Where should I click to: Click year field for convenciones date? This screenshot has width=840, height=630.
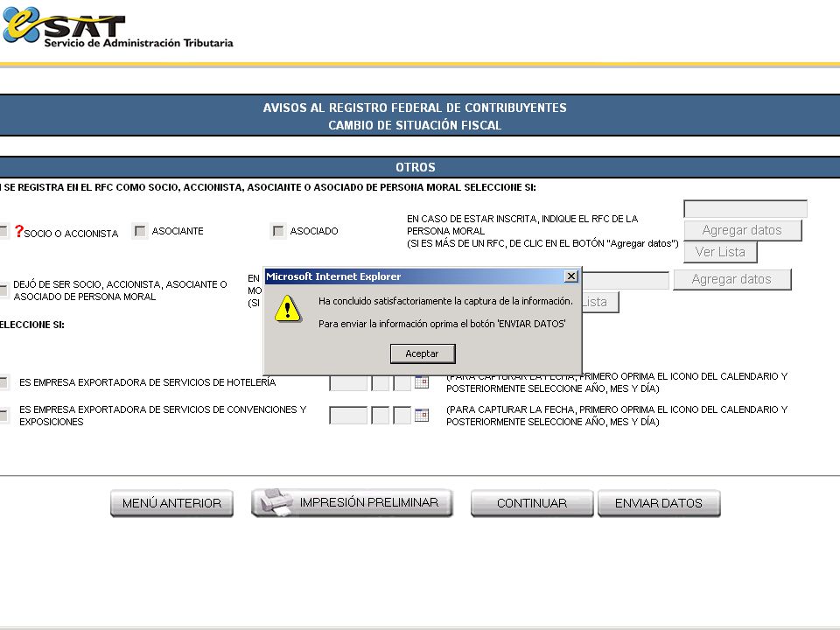348,415
